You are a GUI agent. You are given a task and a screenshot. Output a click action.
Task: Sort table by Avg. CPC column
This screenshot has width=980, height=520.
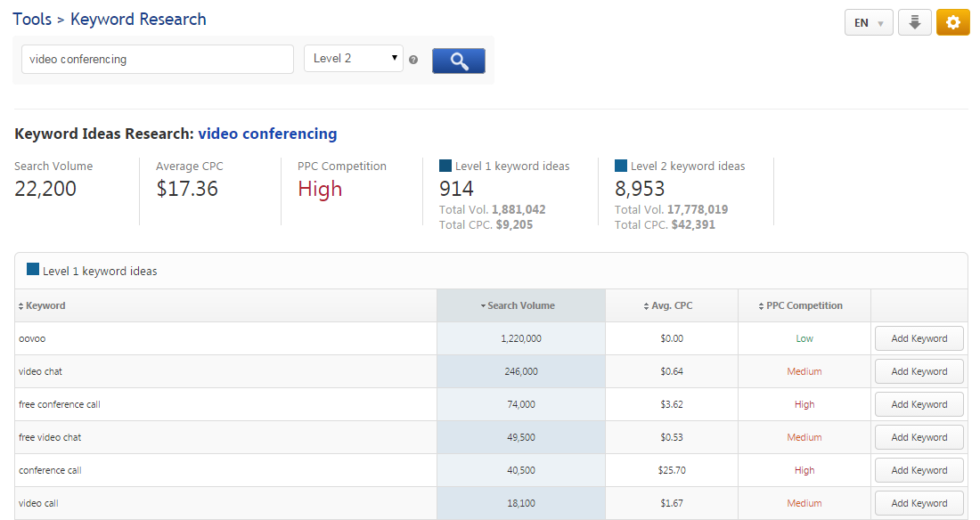pyautogui.click(x=671, y=305)
